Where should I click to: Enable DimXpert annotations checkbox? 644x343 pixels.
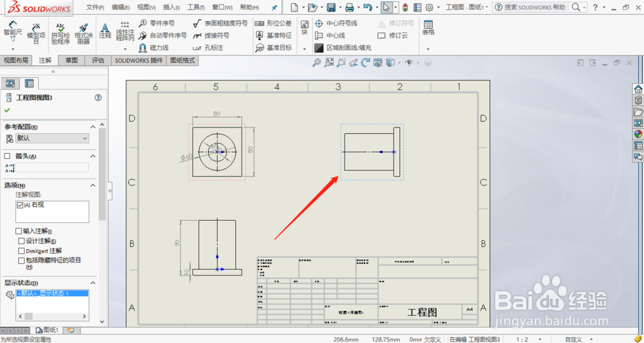coord(21,251)
